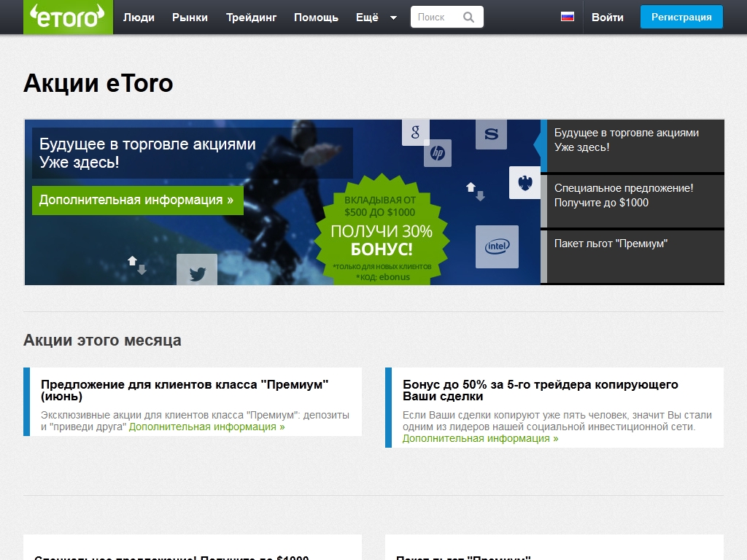Select Специальное предложение slide tab
Image resolution: width=747 pixels, height=560 pixels.
(x=635, y=201)
